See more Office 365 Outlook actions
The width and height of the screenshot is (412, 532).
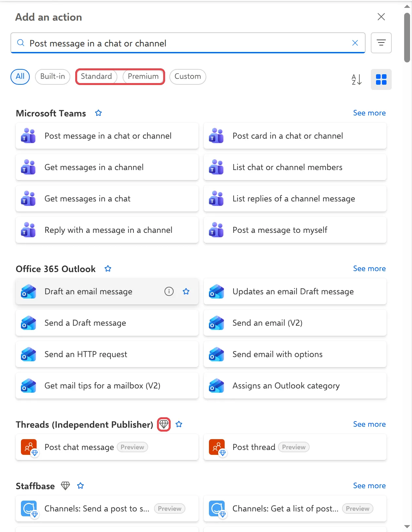click(369, 269)
